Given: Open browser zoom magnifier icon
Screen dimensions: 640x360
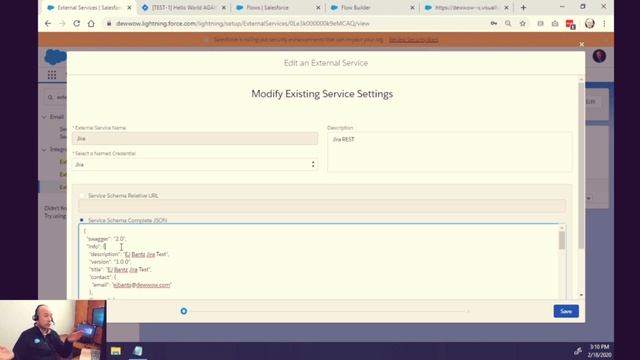Looking at the screenshot, I should point(508,24).
